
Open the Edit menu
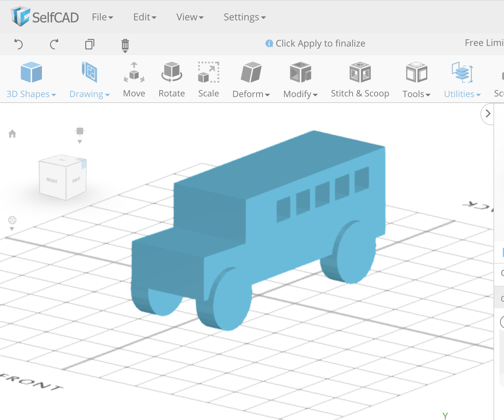pos(144,17)
